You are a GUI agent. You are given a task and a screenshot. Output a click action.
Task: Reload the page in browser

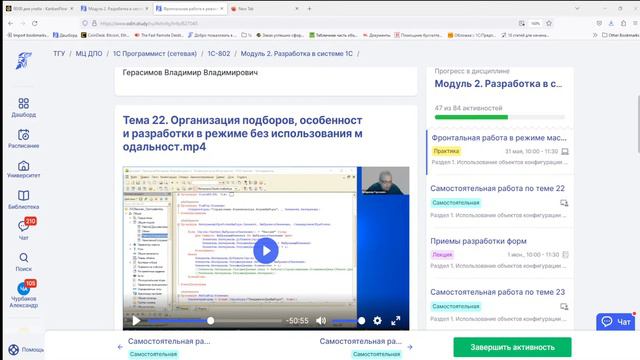click(35, 23)
